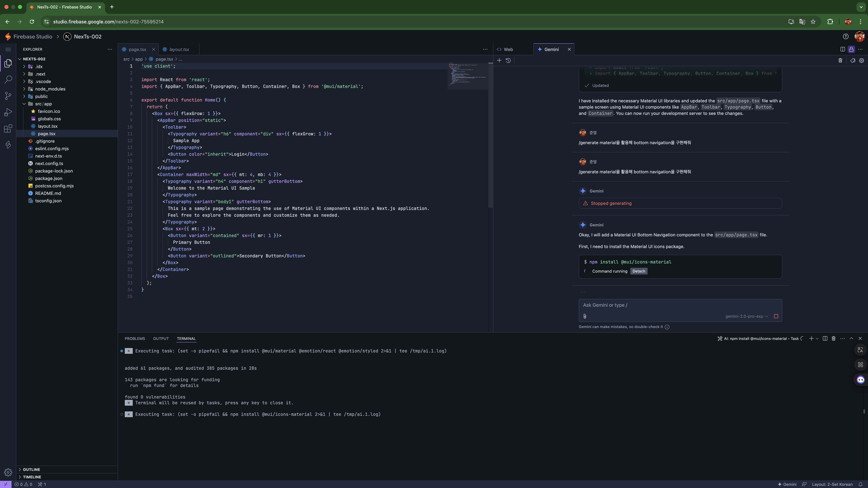Viewport: 868px width, 488px height.
Task: Switch to the layout.tsx editor tab
Action: click(179, 49)
